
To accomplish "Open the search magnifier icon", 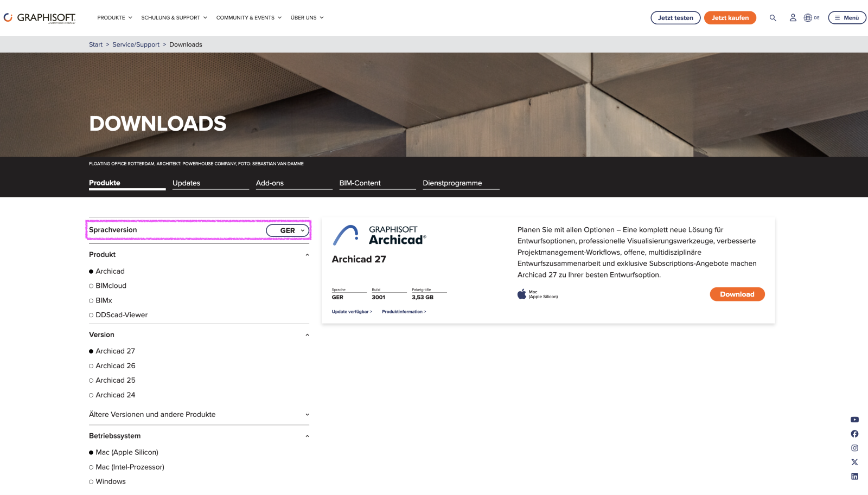I will tap(773, 18).
